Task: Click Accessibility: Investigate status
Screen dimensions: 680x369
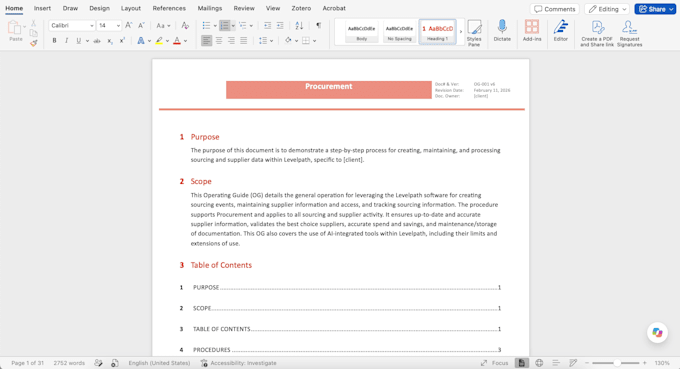Action: point(238,363)
